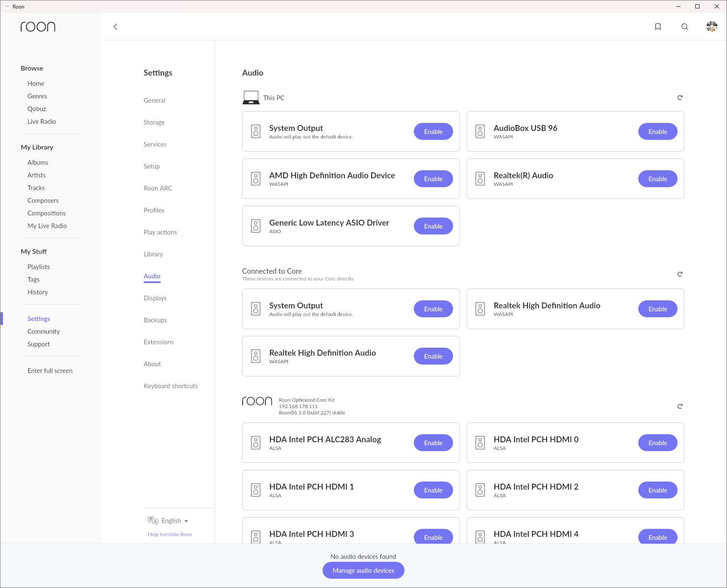The height and width of the screenshot is (588, 727).
Task: Open the Setup settings tab
Action: (152, 166)
